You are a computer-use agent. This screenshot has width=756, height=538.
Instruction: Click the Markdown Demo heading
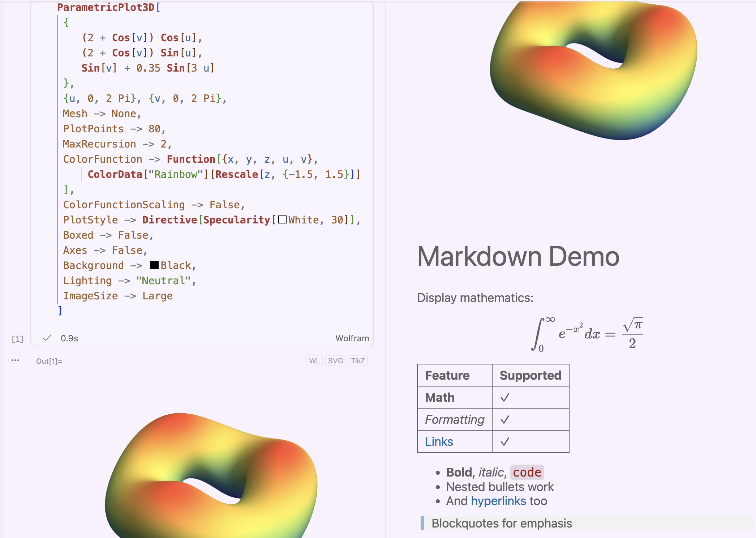(x=518, y=256)
